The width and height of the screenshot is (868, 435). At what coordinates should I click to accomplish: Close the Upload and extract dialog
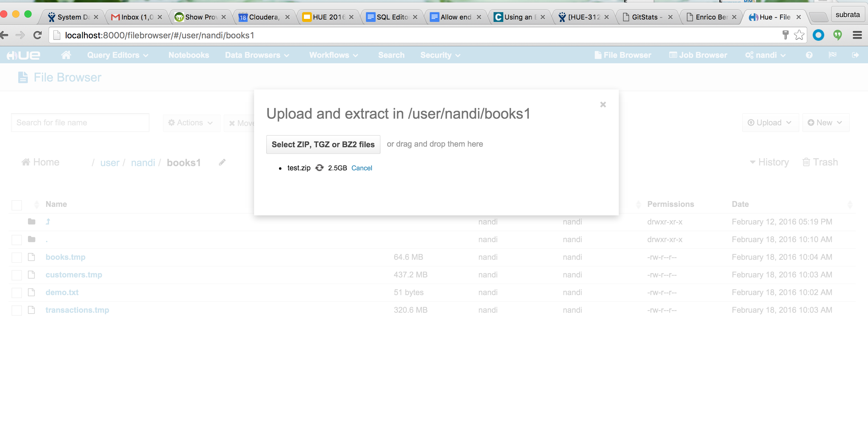point(603,105)
